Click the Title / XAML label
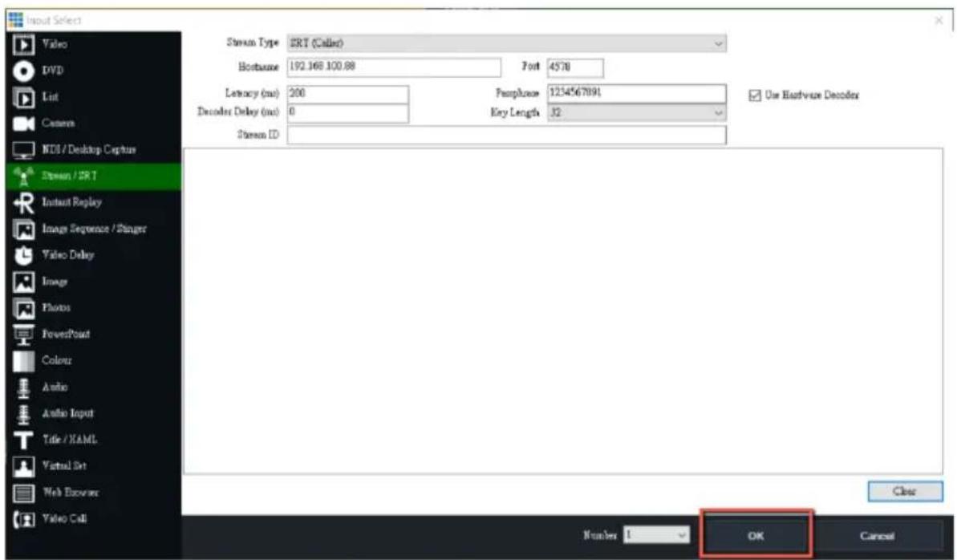This screenshot has width=957, height=560. point(70,440)
